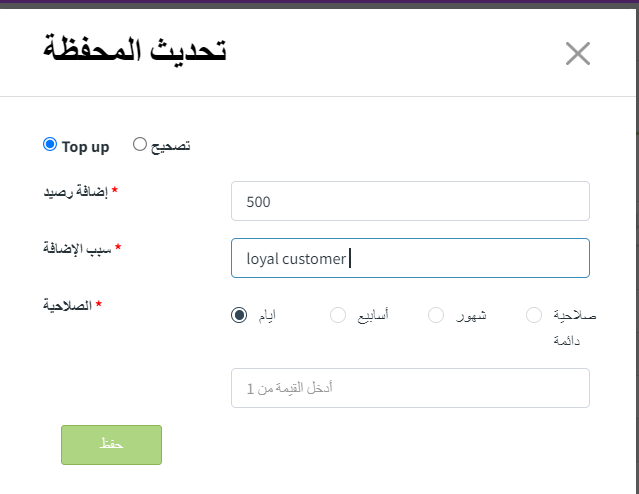Image resolution: width=639 pixels, height=494 pixels.
Task: Click the الصلاحية field label
Action: tap(68, 305)
